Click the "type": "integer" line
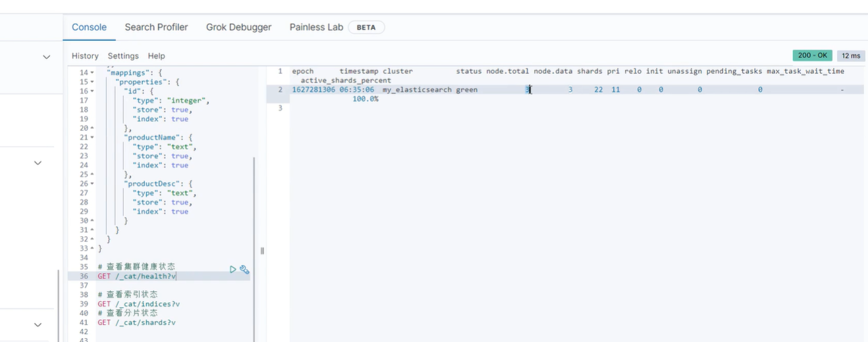The image size is (868, 342). pyautogui.click(x=171, y=101)
